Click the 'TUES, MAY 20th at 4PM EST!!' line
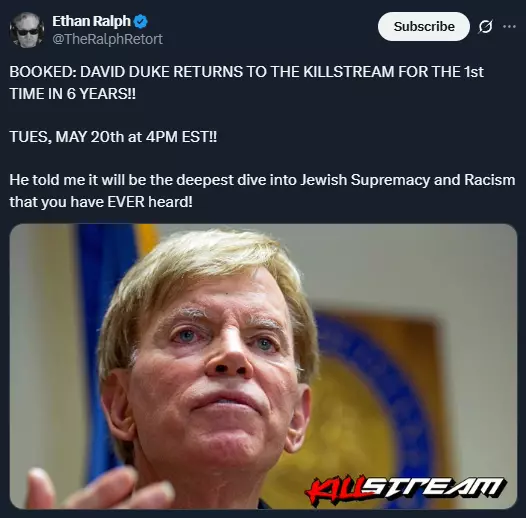Screen dimensions: 526x518 113,137
